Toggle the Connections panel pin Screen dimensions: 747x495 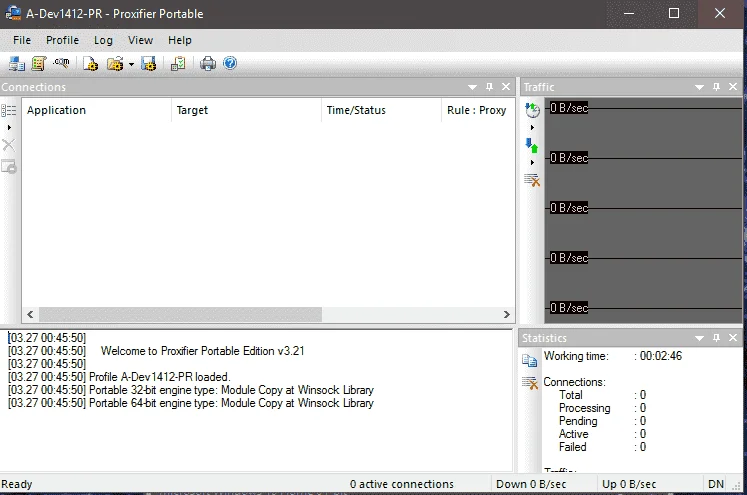[x=489, y=87]
